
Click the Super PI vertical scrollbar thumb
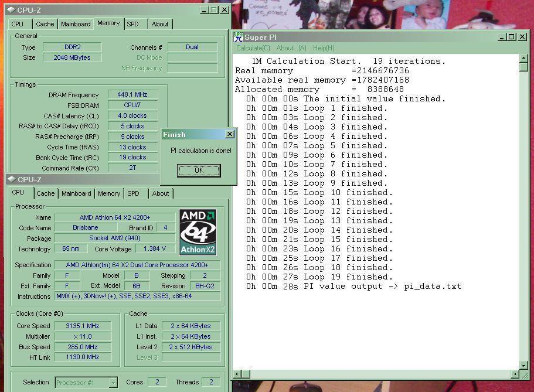pos(524,67)
